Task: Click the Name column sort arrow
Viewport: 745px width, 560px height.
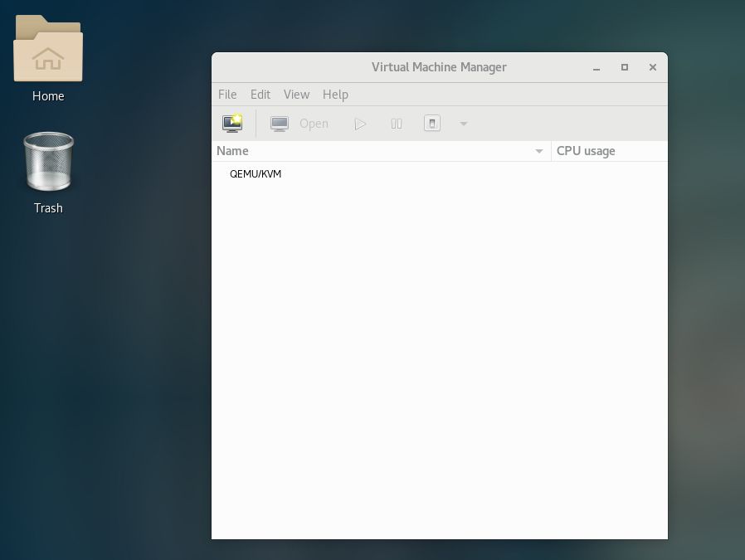Action: click(x=538, y=151)
